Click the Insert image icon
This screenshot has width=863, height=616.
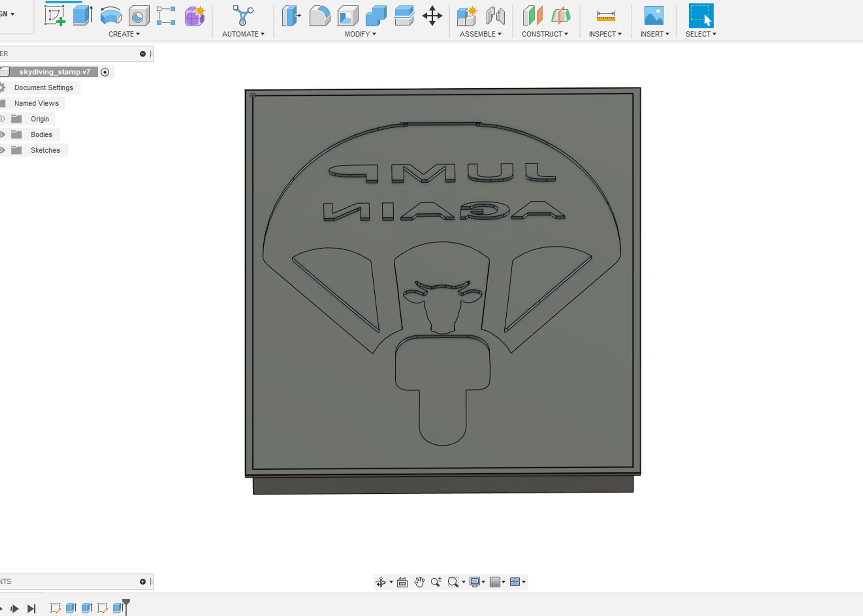tap(654, 16)
